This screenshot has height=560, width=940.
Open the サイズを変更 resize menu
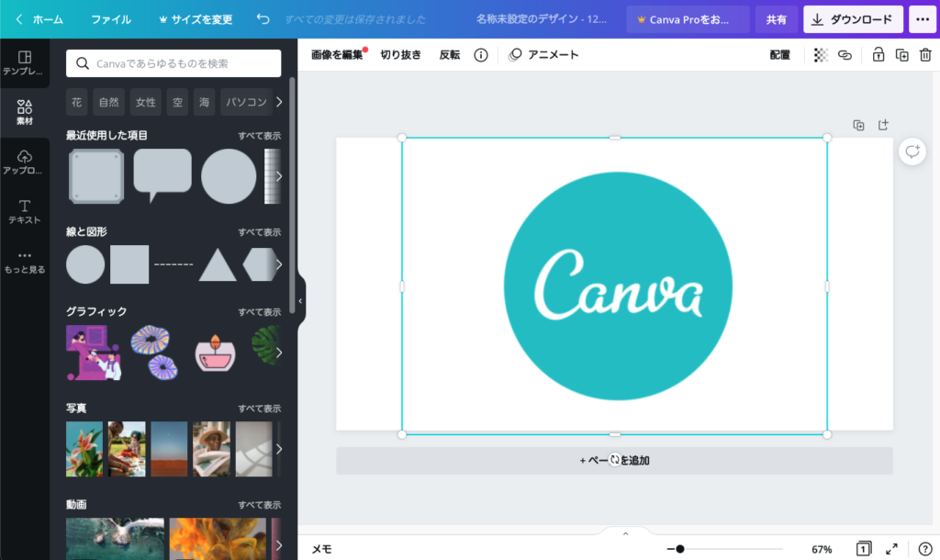[196, 19]
